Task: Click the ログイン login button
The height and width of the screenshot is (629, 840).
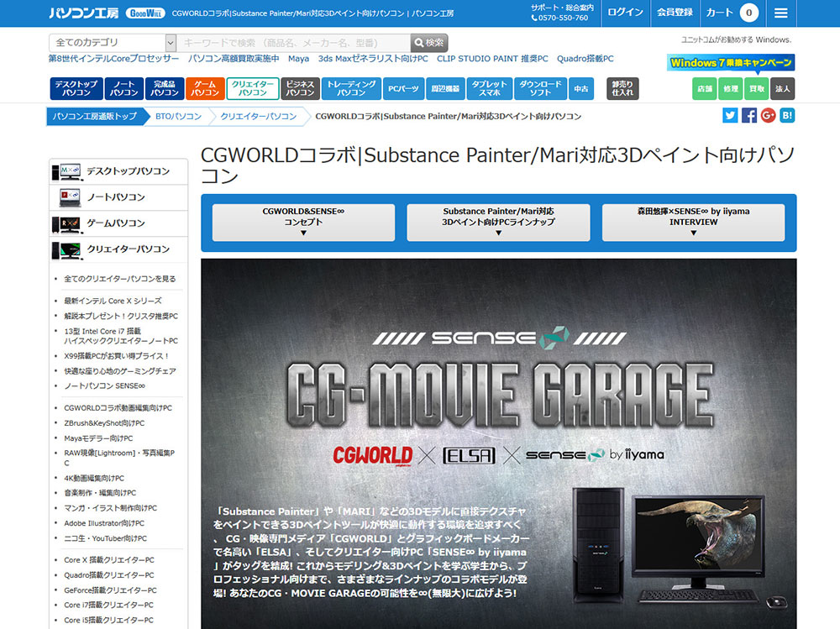Action: point(625,13)
